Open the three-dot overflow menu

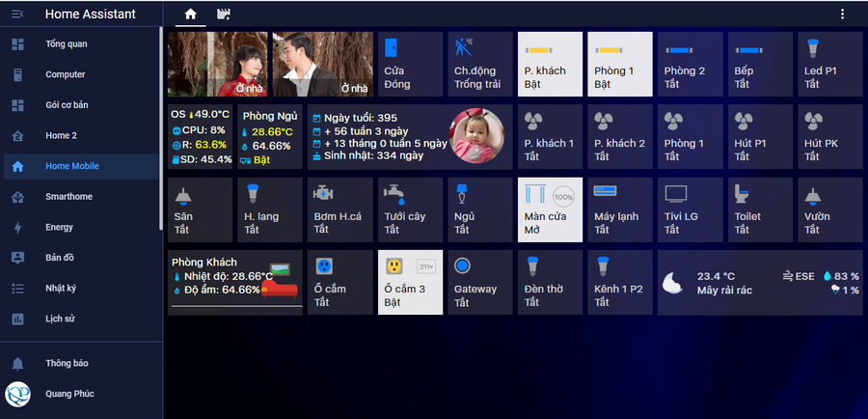(842, 14)
